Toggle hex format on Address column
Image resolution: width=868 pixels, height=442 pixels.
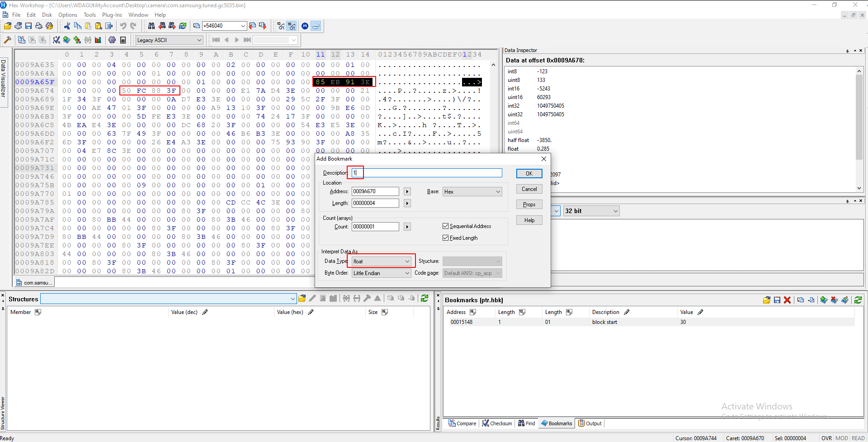click(473, 312)
